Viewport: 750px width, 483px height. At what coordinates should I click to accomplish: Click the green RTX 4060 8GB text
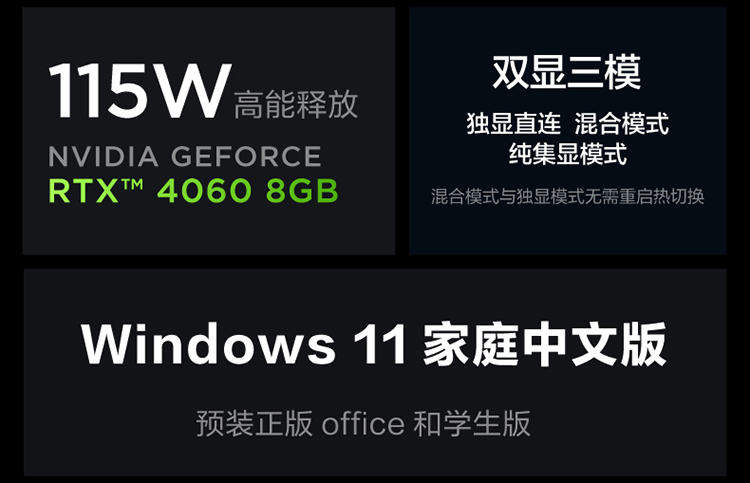pos(193,190)
